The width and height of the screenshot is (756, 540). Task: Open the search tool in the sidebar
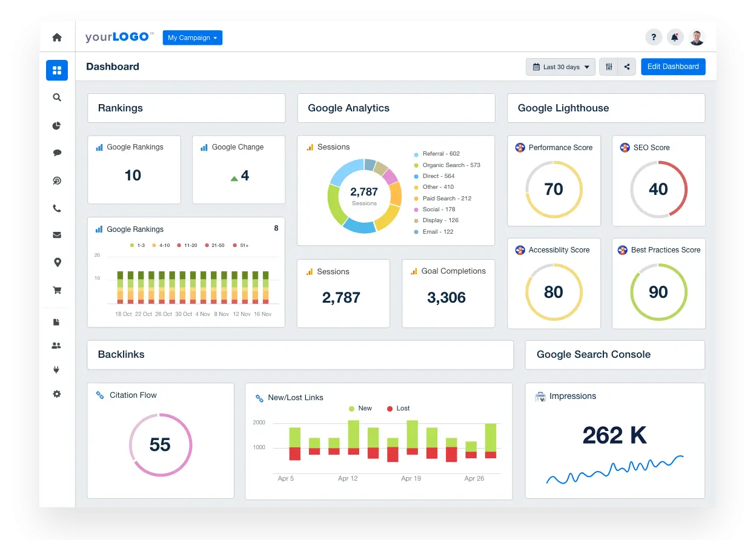56,97
